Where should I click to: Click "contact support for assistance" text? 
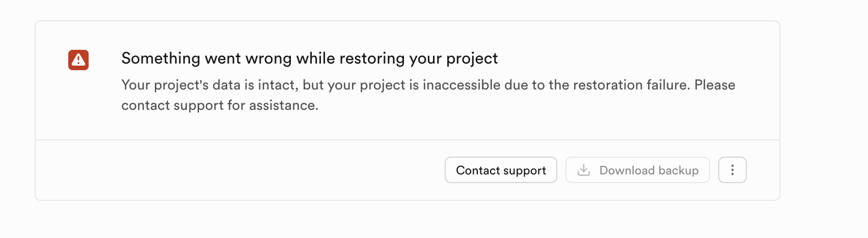[x=220, y=105]
